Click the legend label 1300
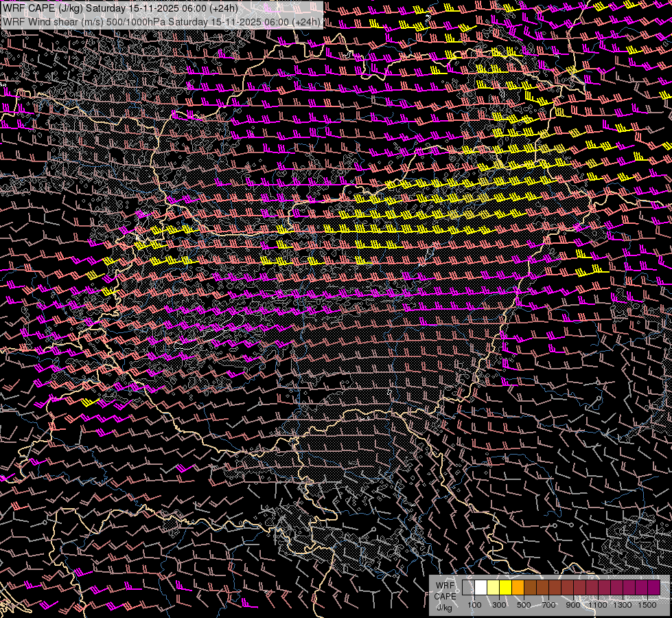Image resolution: width=672 pixels, height=618 pixels. pyautogui.click(x=623, y=605)
